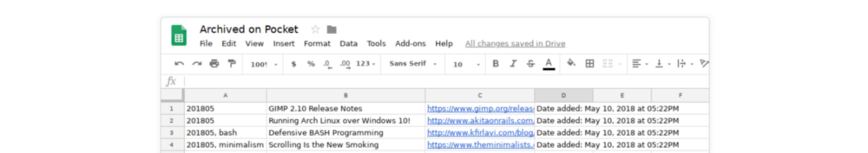Select cell '201805, bash'
This screenshot has height=153, width=868.
[x=225, y=133]
